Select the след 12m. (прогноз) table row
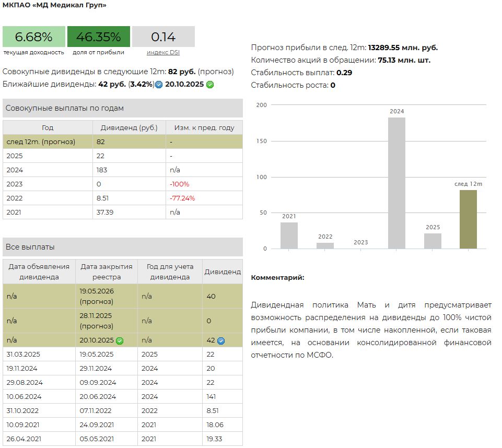This screenshot has height=448, width=502. [x=122, y=142]
